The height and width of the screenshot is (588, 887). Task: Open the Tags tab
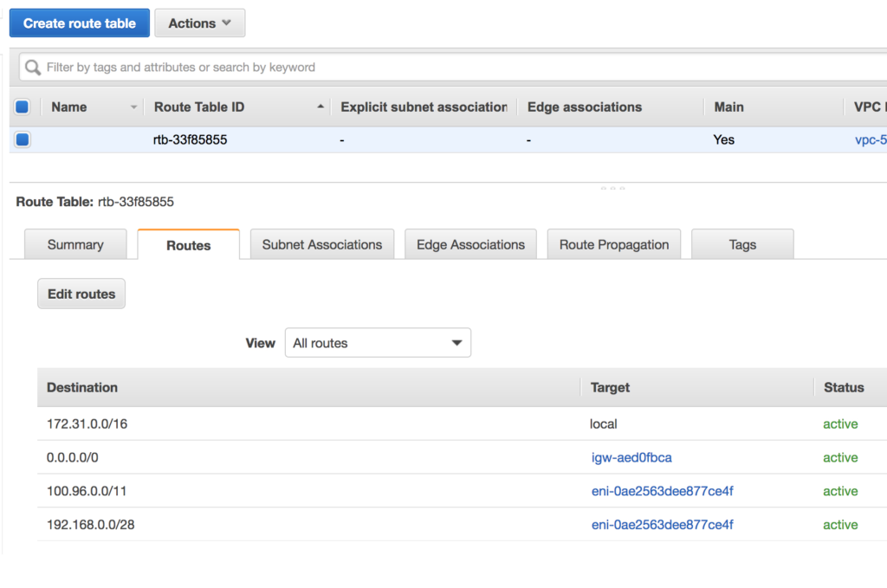pyautogui.click(x=741, y=244)
